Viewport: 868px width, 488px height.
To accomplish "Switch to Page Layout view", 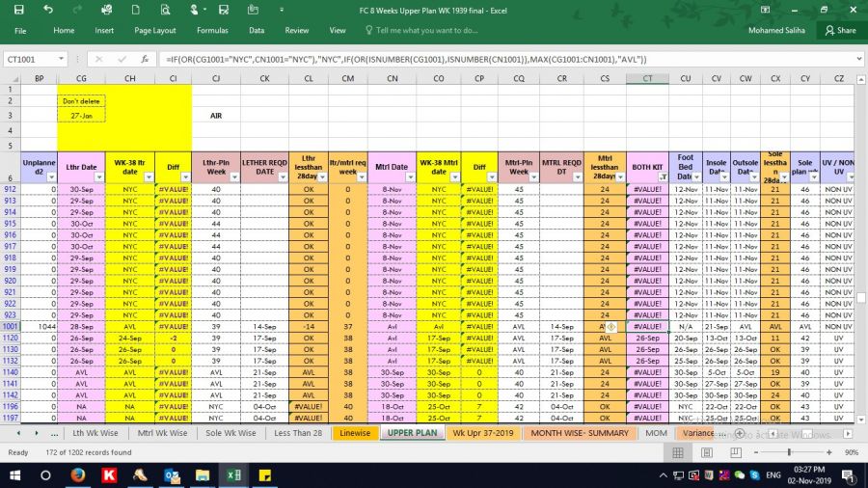I will tap(707, 452).
